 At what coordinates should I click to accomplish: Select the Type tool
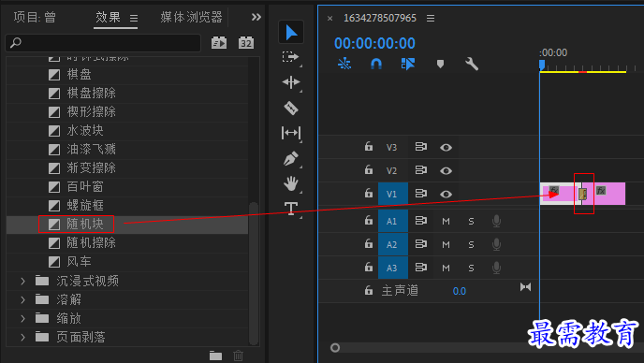click(291, 209)
